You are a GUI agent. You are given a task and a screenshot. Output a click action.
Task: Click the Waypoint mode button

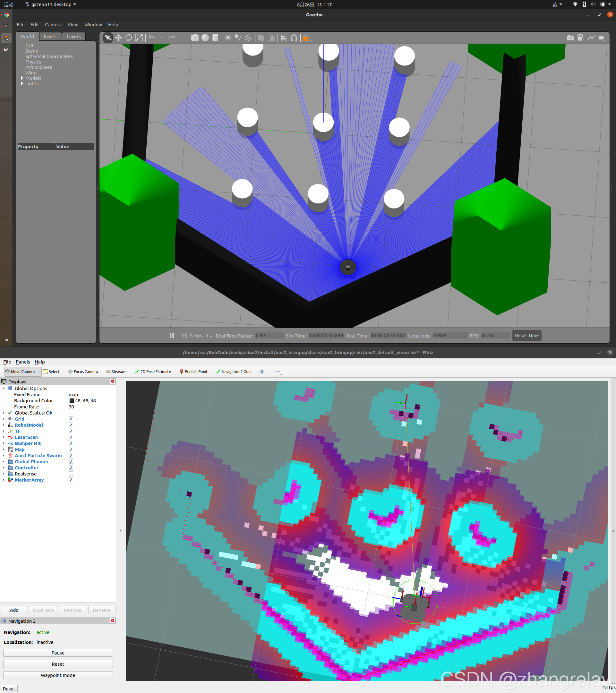pyautogui.click(x=58, y=675)
